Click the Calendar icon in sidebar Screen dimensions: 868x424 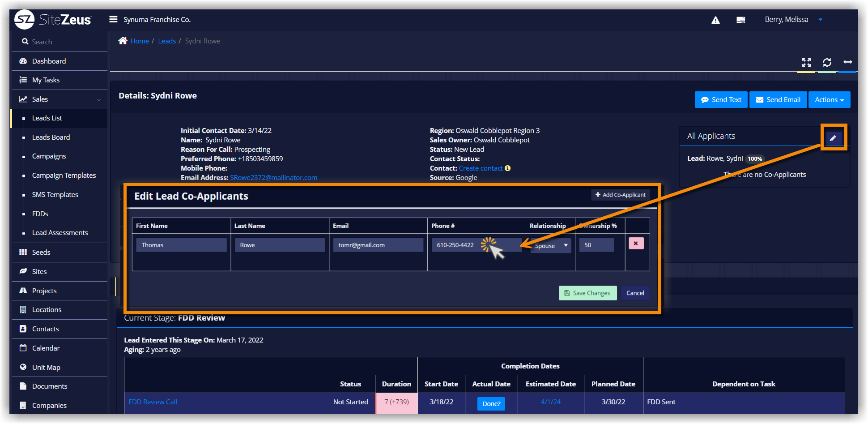coord(23,348)
